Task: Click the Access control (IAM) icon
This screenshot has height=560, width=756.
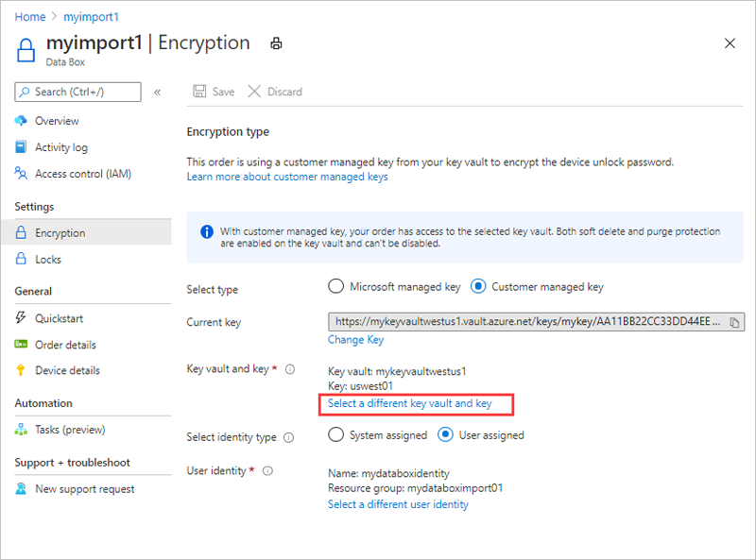Action: [22, 174]
